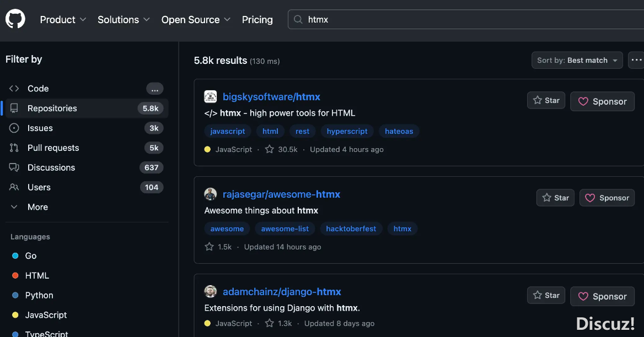The image size is (644, 337).
Task: Sponsor the adamchainz/django-htmx repository
Action: point(602,296)
